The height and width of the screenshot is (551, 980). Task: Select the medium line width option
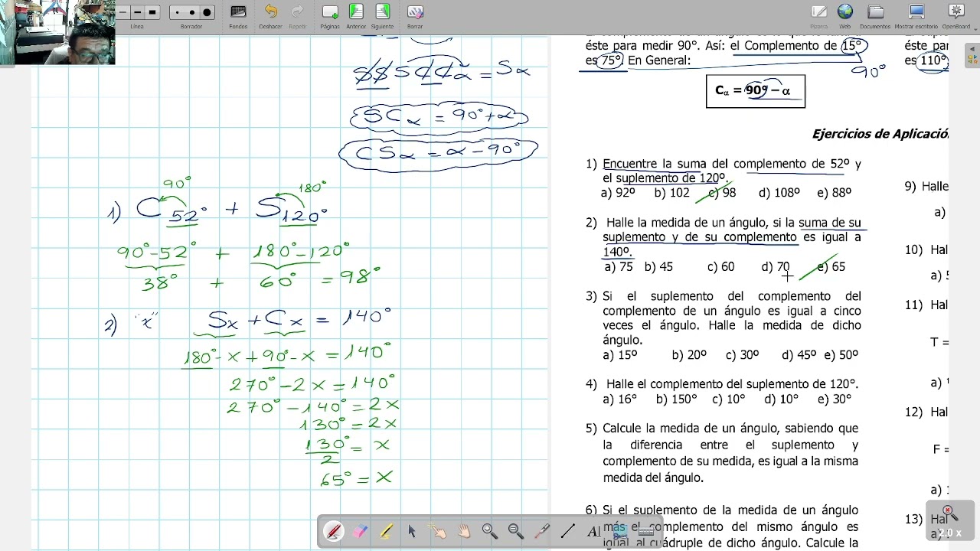pyautogui.click(x=137, y=12)
